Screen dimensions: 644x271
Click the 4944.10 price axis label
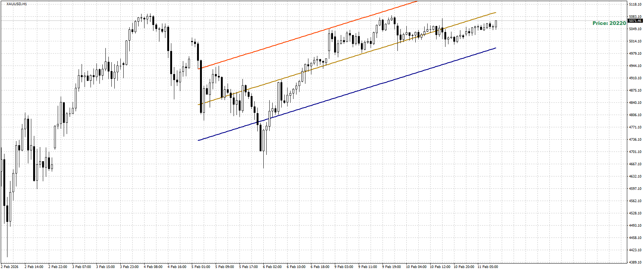click(635, 66)
